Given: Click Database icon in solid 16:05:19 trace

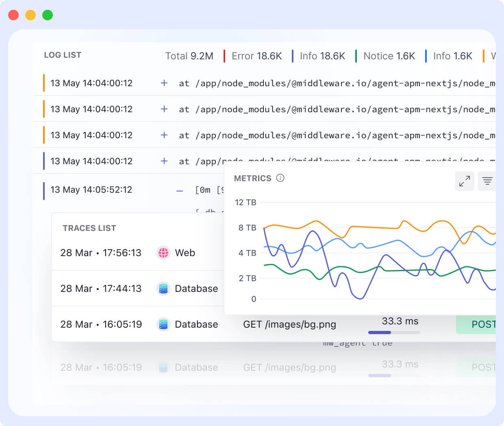Looking at the screenshot, I should (163, 324).
